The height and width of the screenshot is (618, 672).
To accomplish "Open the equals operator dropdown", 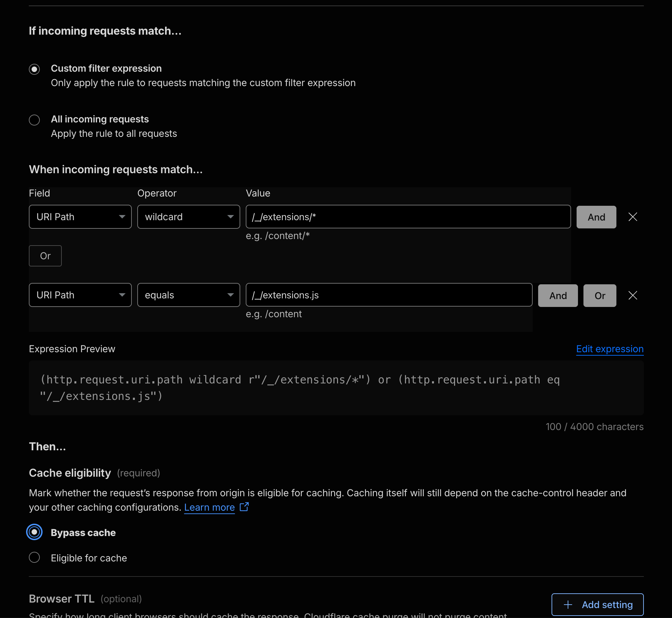I will [x=189, y=295].
